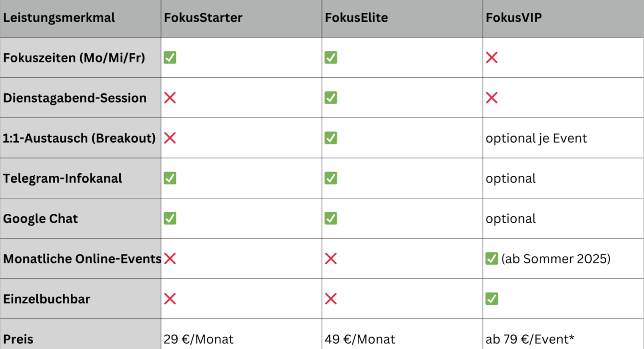The width and height of the screenshot is (644, 349).
Task: Click the green checkmark for FokusStarter Fokuszeiten
Action: [x=170, y=58]
